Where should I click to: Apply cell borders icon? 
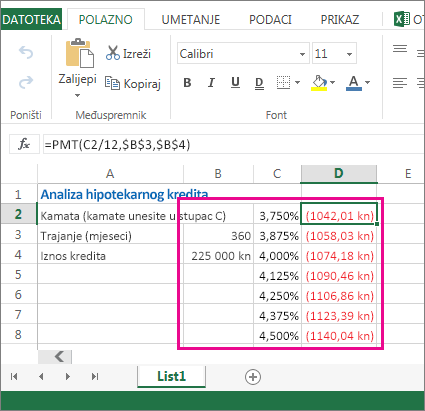[283, 82]
